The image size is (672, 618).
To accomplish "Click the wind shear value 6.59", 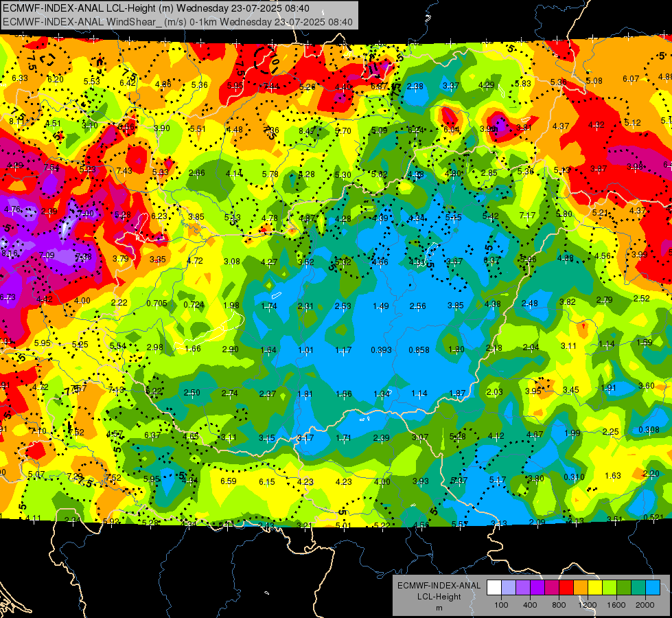I will pos(228,481).
